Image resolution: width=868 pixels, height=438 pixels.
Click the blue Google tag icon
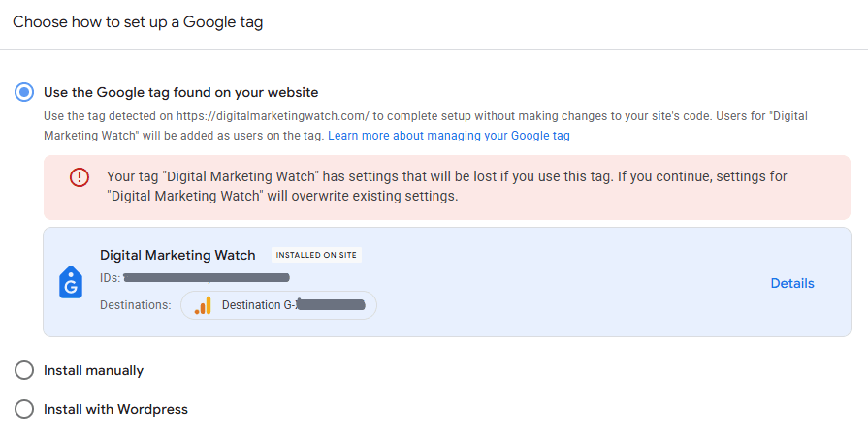tap(71, 282)
